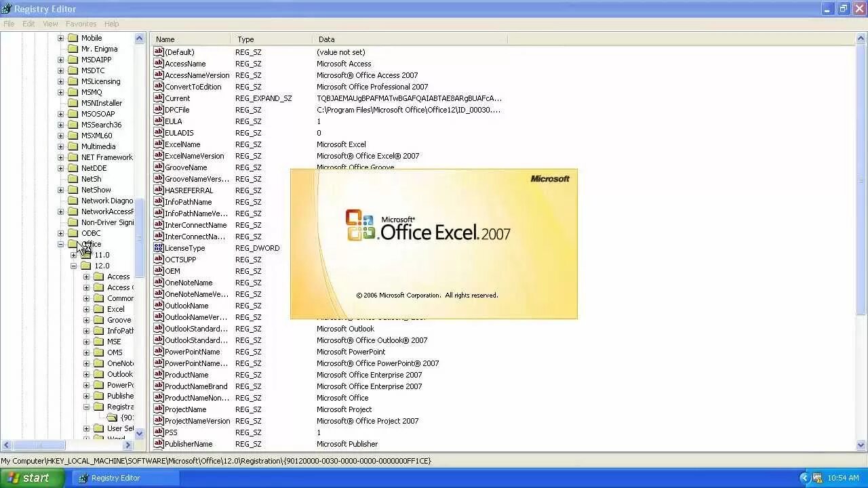The width and height of the screenshot is (868, 488).
Task: Select the Outlook key in tree
Action: point(119,374)
